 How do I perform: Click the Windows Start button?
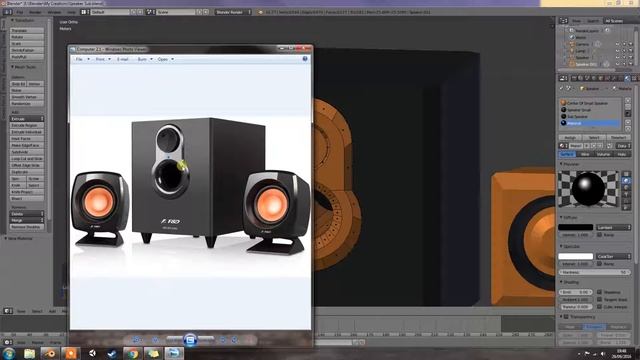9,353
